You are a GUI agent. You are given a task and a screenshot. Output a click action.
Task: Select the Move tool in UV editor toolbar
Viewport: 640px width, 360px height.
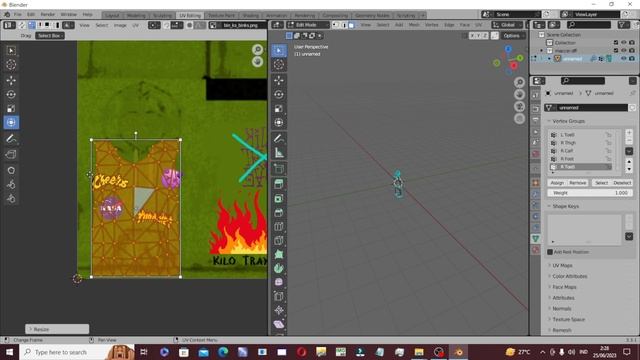tap(11, 80)
